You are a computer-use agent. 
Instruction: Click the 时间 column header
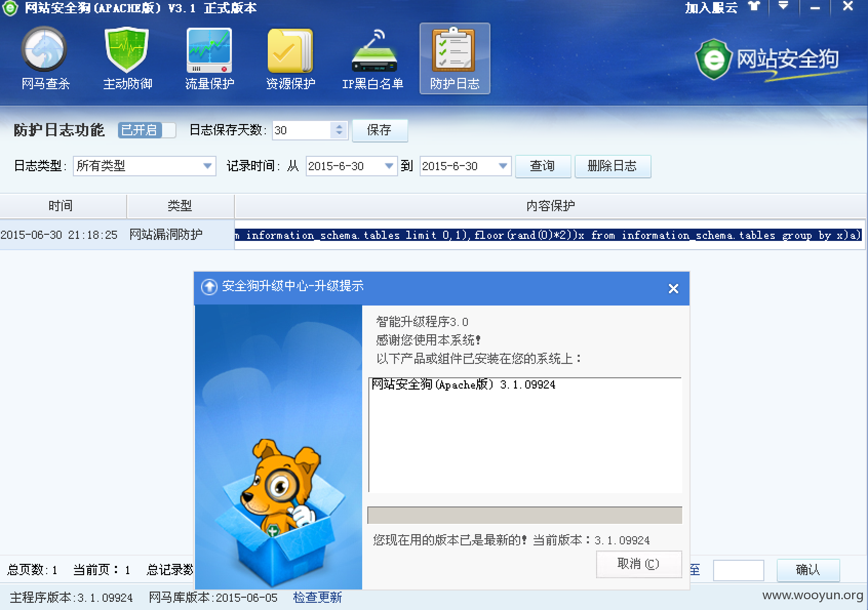pyautogui.click(x=63, y=206)
